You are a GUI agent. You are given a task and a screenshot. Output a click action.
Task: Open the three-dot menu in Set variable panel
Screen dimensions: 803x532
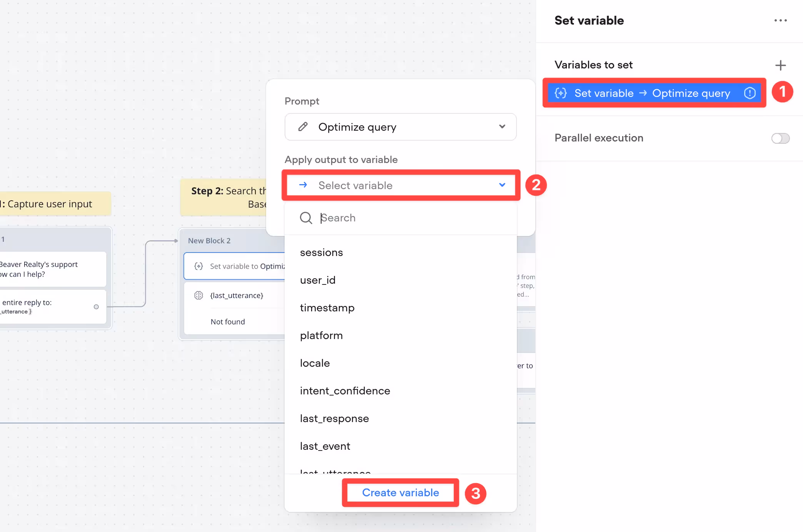(780, 20)
